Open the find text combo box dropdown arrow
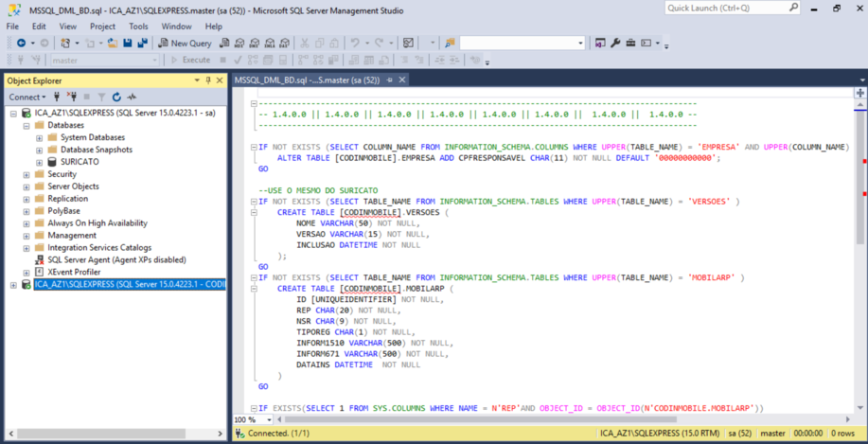This screenshot has height=444, width=868. (x=580, y=43)
